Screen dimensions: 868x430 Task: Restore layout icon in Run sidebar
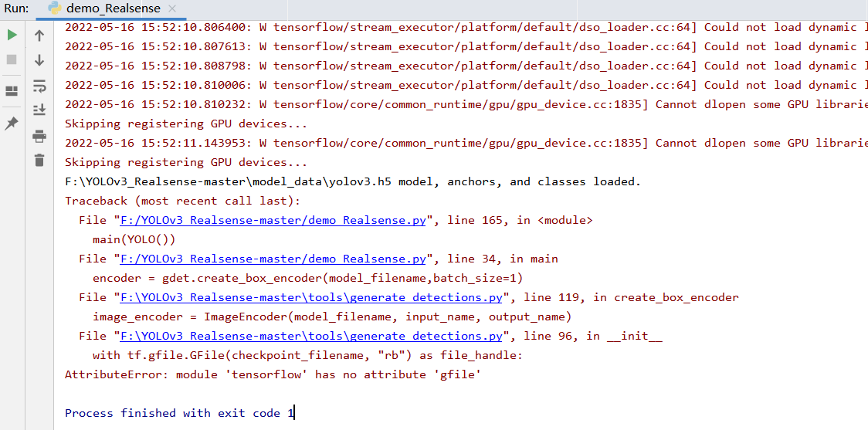click(x=12, y=91)
